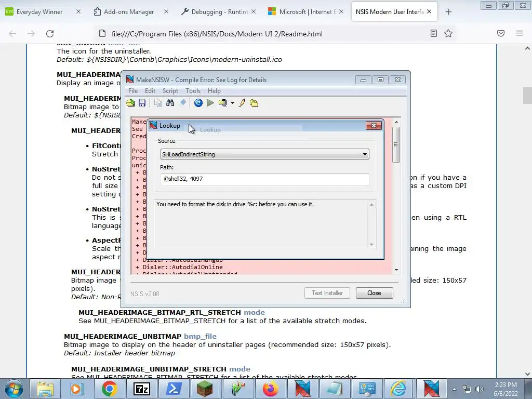532x399 pixels.
Task: Expand the Source combo box showing SHLoadIndirectString
Action: coord(264,154)
